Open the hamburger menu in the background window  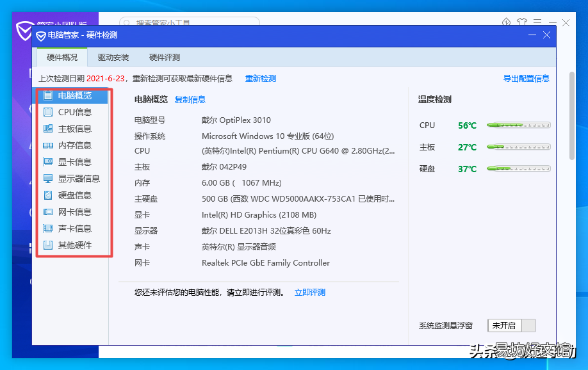click(537, 22)
